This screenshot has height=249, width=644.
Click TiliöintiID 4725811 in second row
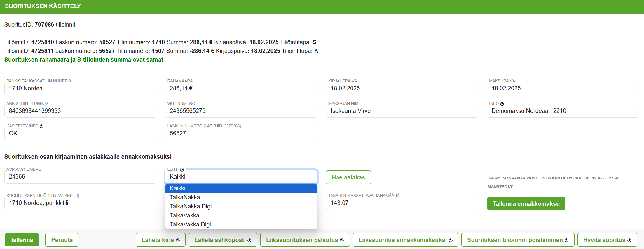pyautogui.click(x=42, y=51)
